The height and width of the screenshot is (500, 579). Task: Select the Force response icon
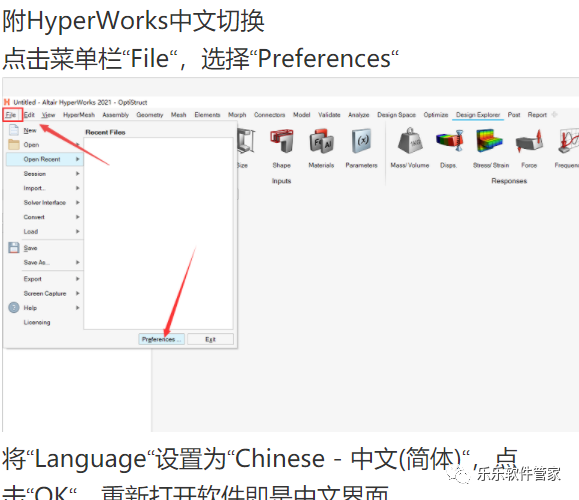coord(529,141)
